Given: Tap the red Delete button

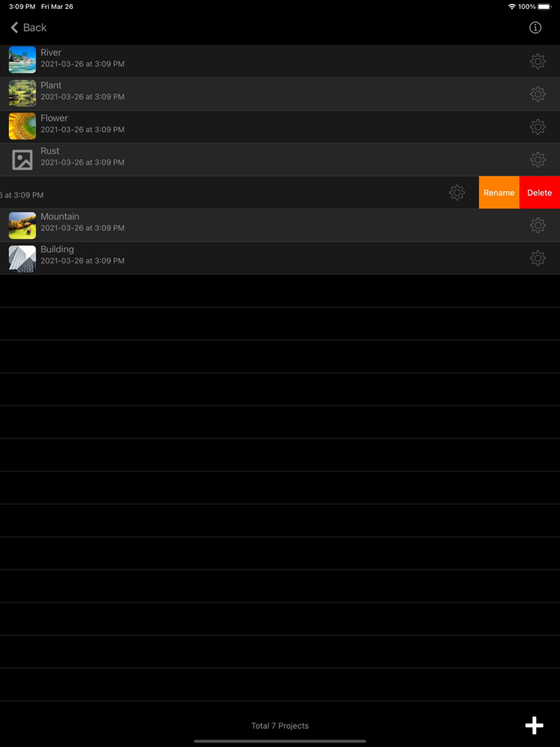Looking at the screenshot, I should pyautogui.click(x=539, y=193).
